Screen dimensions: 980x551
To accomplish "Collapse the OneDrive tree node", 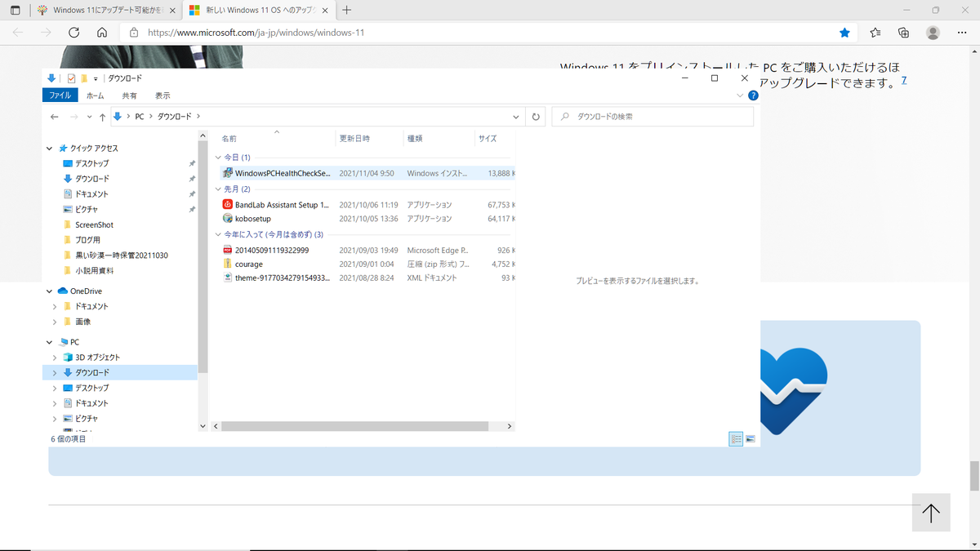I will click(51, 291).
